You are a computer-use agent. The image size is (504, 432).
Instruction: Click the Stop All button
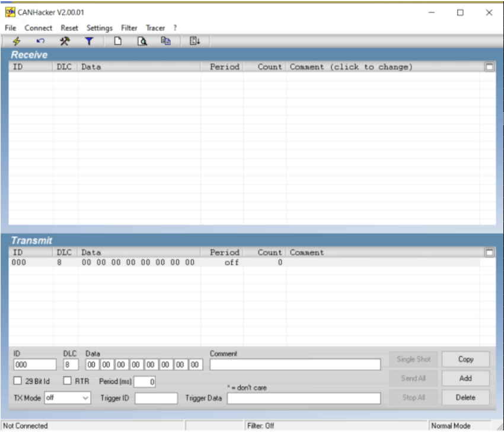coord(413,398)
